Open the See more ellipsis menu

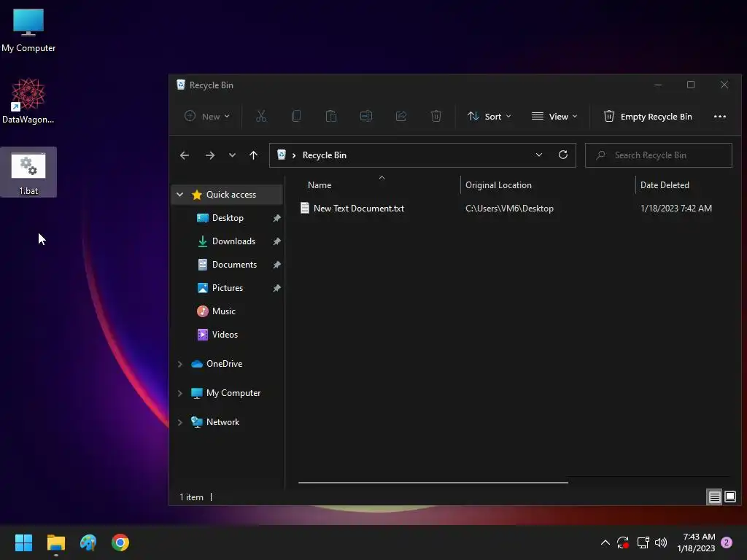point(720,116)
